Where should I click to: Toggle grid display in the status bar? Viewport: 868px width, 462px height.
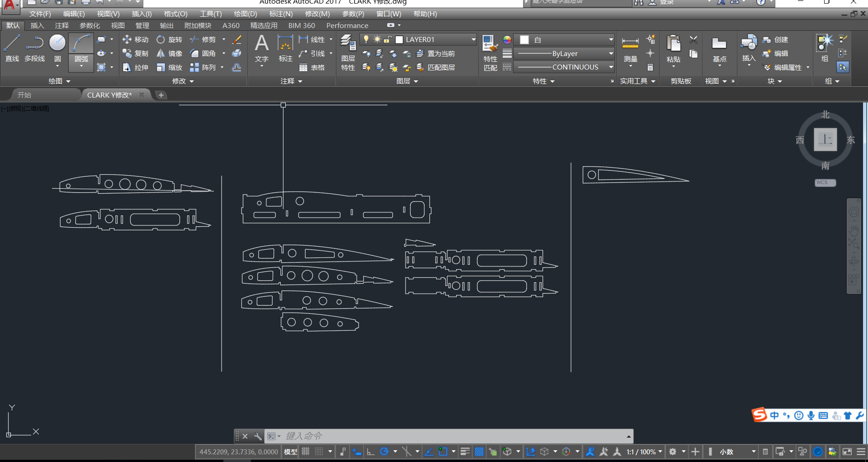[306, 452]
